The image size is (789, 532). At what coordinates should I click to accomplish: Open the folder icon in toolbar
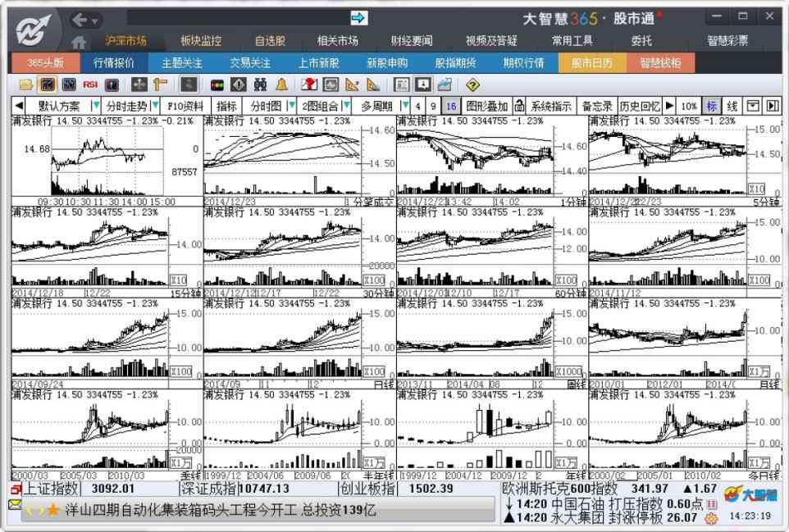coord(25,84)
